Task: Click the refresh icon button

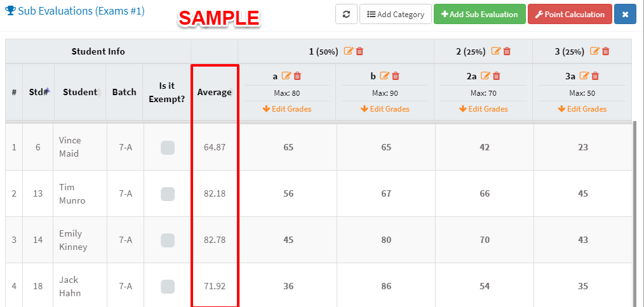Action: tap(345, 14)
